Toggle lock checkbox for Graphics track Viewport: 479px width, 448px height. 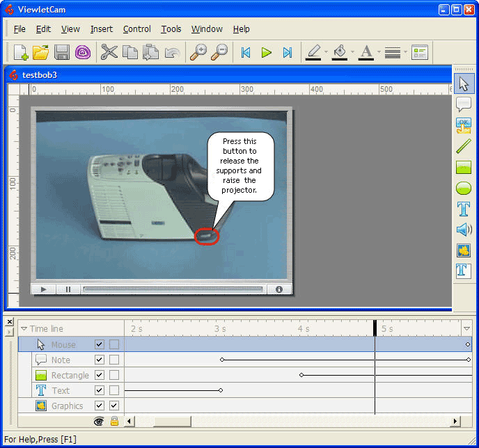114,406
